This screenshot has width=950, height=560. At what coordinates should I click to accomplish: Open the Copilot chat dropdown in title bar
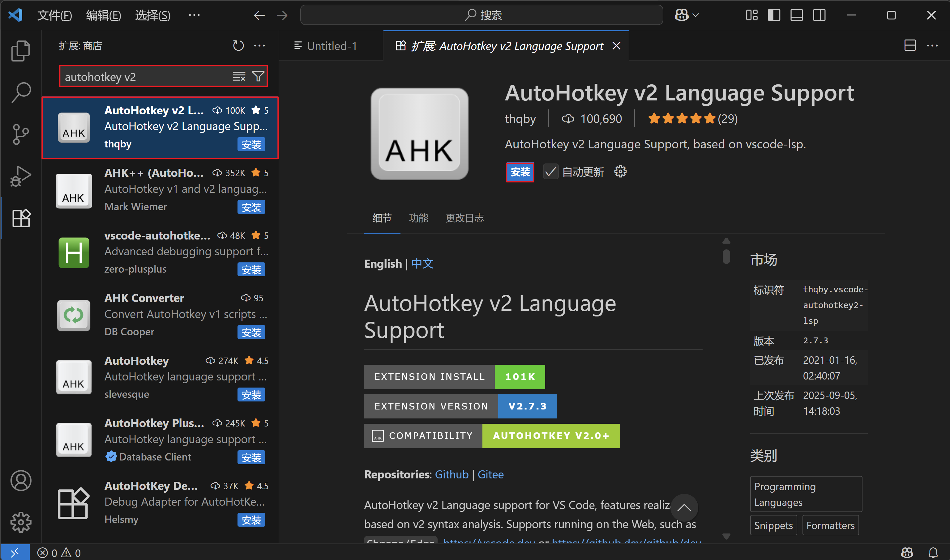687,15
